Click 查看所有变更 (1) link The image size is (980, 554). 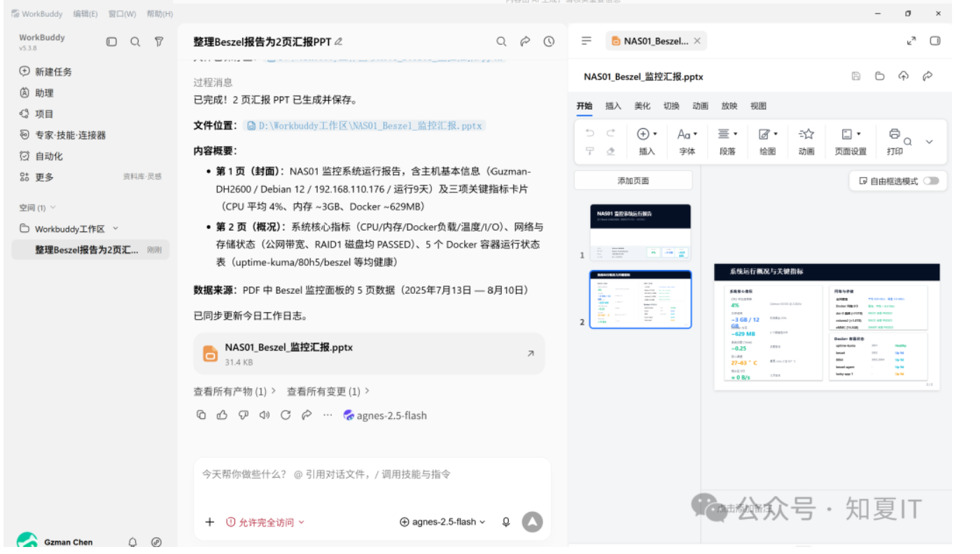(x=328, y=391)
